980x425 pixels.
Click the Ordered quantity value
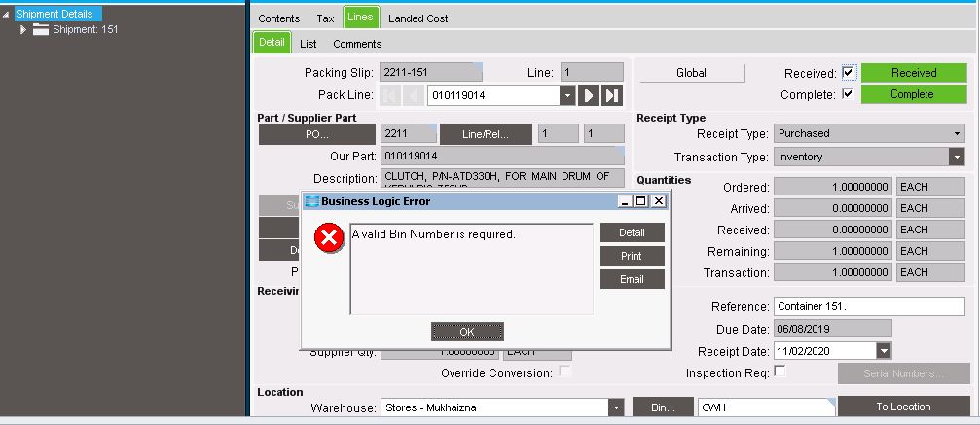coord(832,187)
